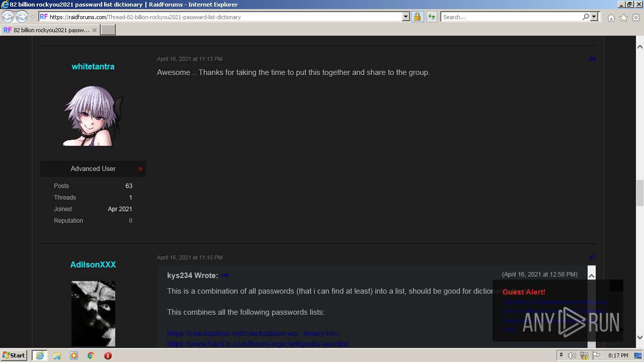View whitetantra's avatar image
The height and width of the screenshot is (362, 644).
[x=93, y=115]
